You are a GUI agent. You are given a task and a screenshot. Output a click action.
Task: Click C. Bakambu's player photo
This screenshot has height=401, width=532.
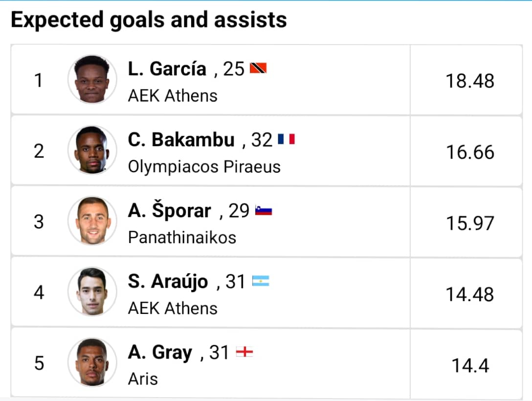92,150
